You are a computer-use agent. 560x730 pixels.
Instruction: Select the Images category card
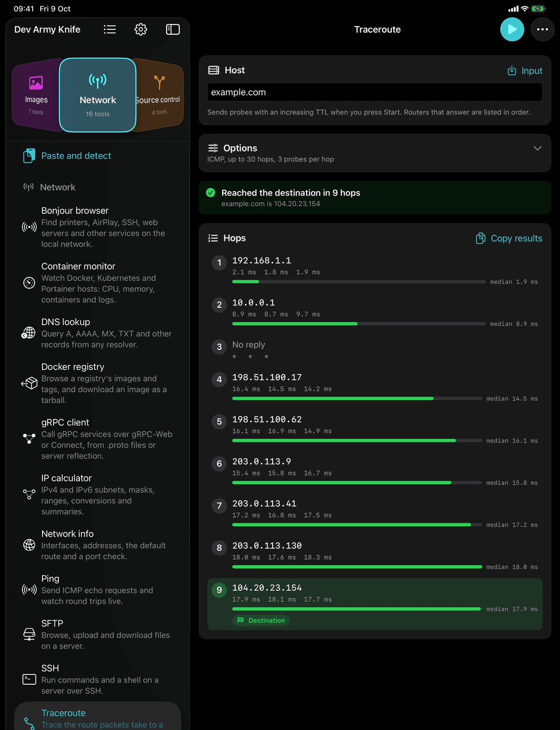36,95
